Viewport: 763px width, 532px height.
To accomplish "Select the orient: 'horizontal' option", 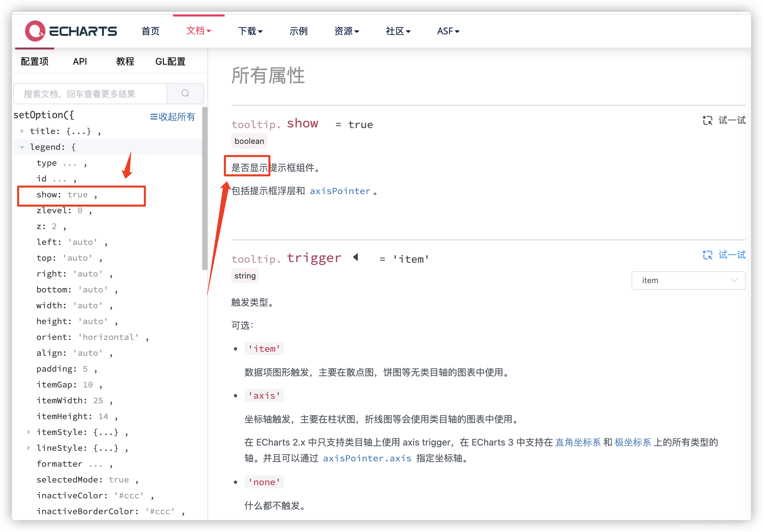I will [92, 337].
